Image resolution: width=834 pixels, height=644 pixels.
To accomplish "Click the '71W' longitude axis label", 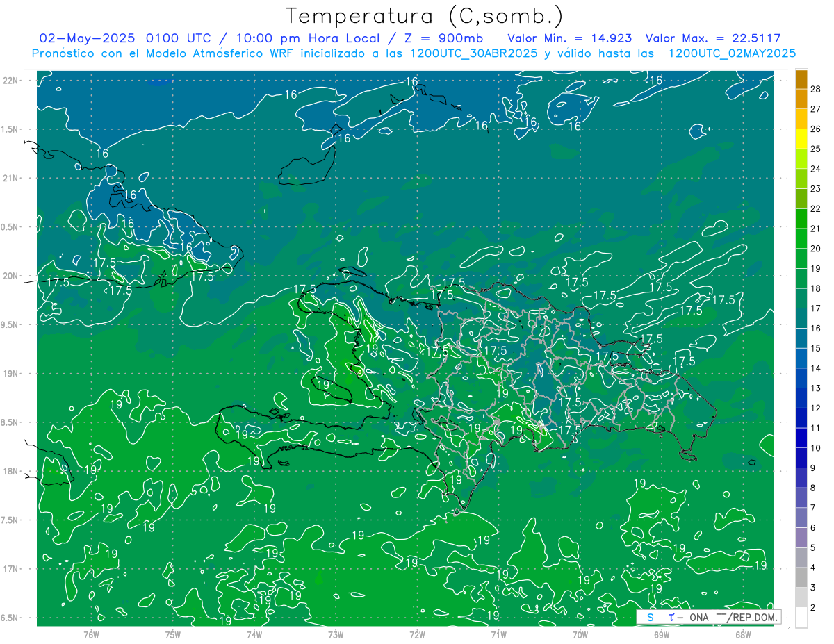I will click(x=498, y=635).
